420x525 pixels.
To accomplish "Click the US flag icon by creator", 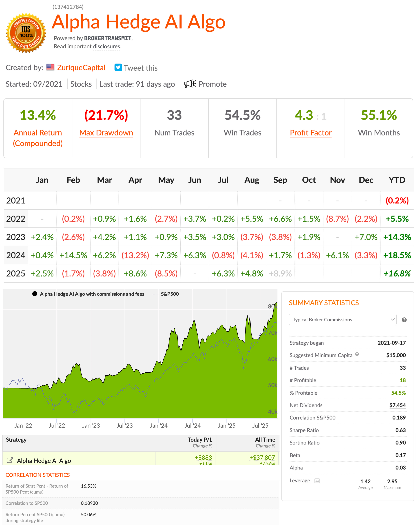I will click(x=50, y=67).
